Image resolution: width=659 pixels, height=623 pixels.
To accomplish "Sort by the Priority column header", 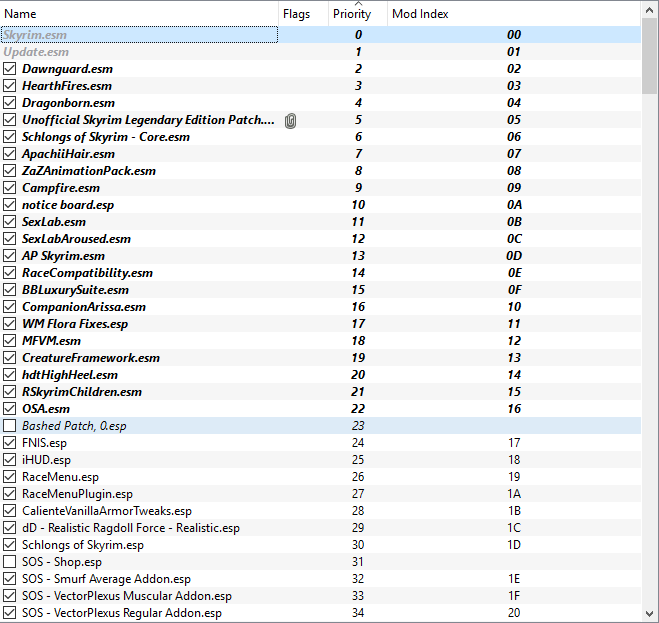I will point(358,14).
